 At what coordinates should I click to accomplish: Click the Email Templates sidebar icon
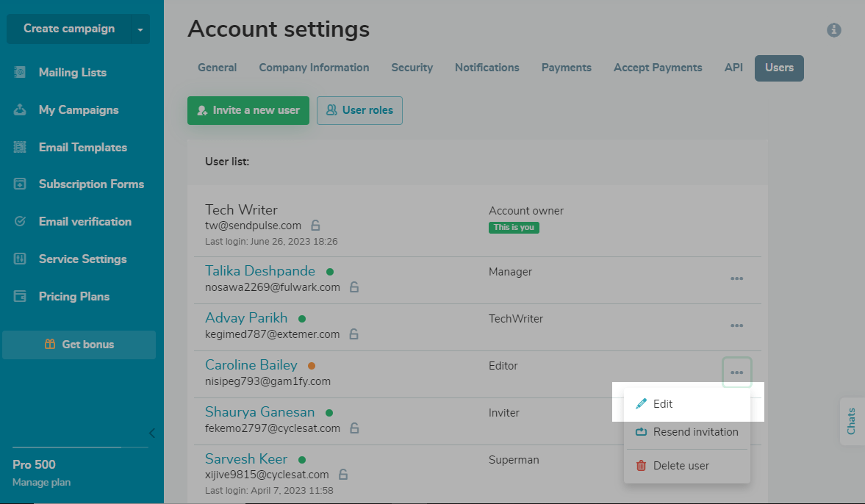(x=21, y=147)
